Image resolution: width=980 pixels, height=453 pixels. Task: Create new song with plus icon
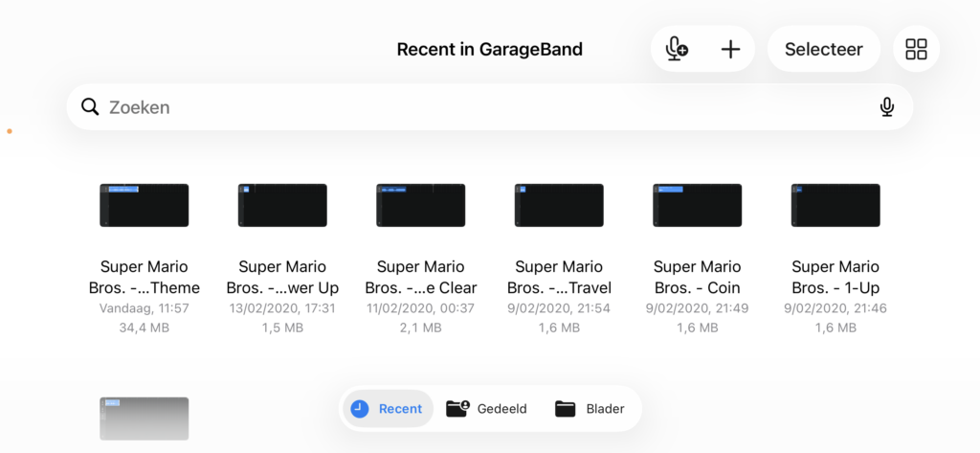(730, 49)
